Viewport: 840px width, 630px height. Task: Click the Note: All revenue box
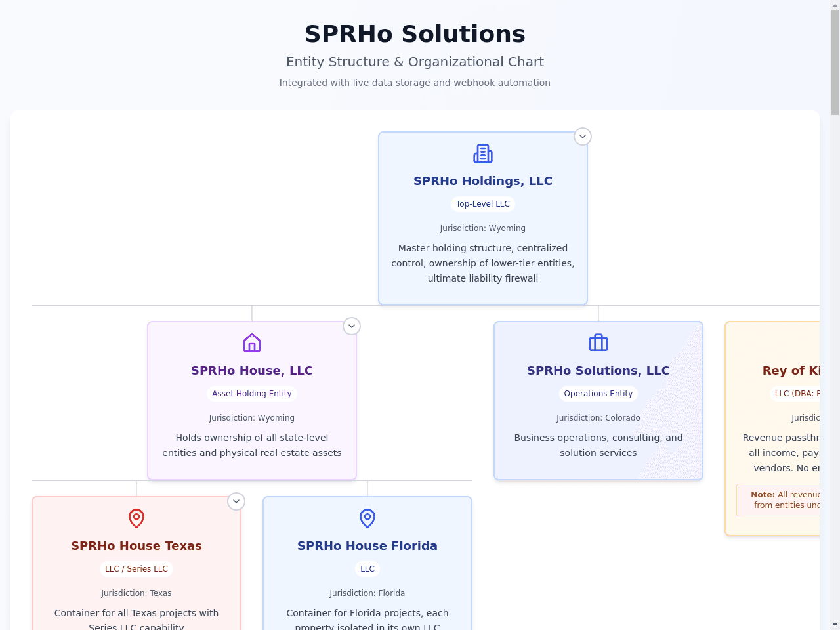tap(778, 500)
